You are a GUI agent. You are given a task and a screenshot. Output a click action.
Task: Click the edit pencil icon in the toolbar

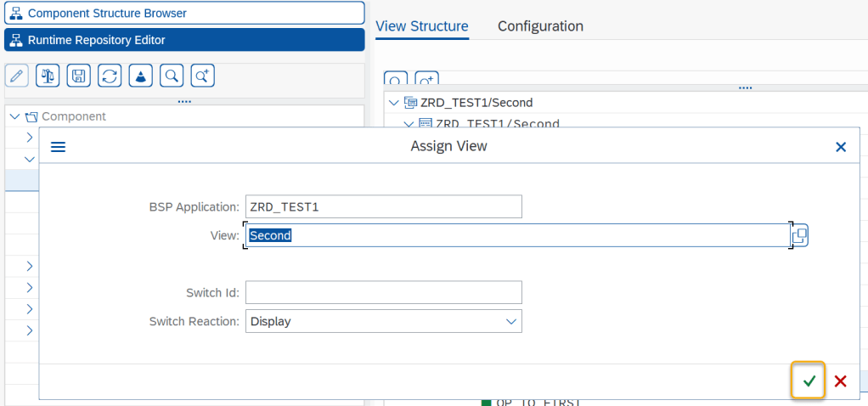point(16,76)
